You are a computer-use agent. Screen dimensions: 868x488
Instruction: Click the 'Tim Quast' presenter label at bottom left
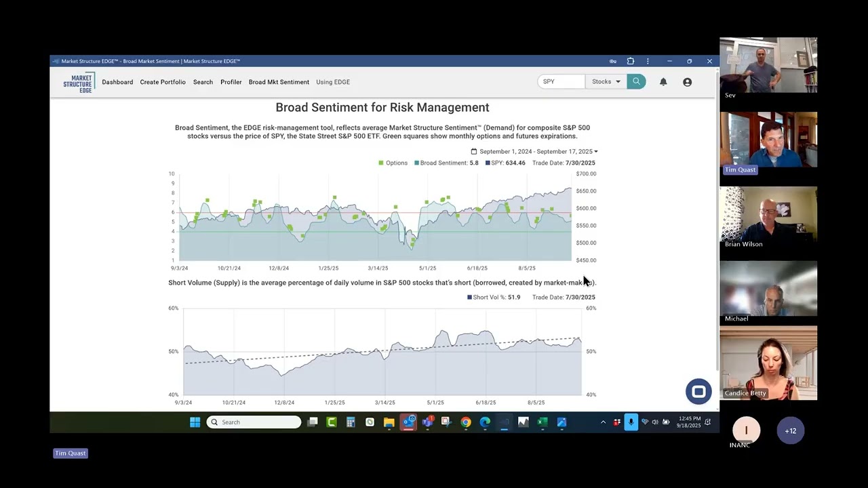point(71,453)
